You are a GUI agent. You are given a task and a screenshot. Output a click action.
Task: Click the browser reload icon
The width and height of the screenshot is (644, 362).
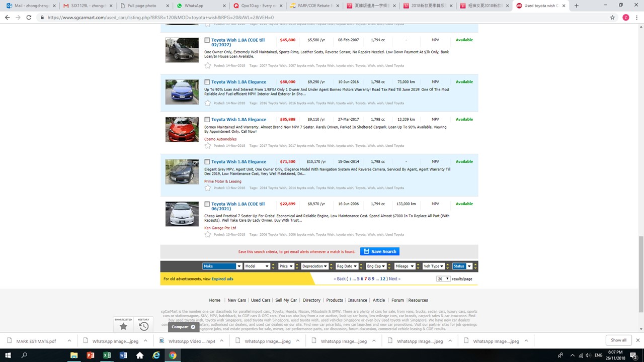(x=29, y=17)
